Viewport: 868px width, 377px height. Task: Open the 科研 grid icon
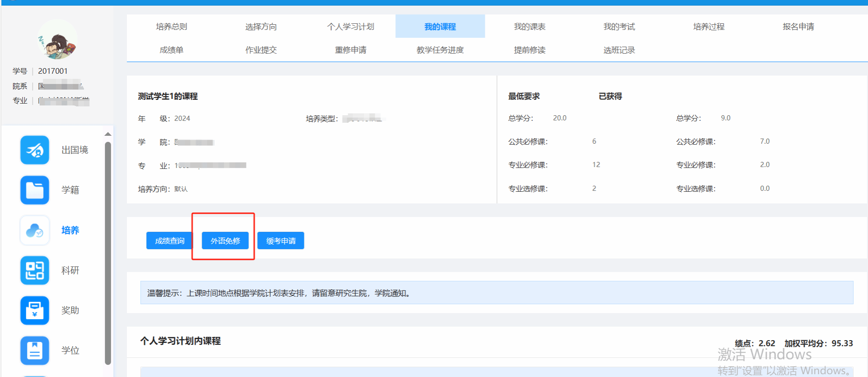click(x=35, y=270)
